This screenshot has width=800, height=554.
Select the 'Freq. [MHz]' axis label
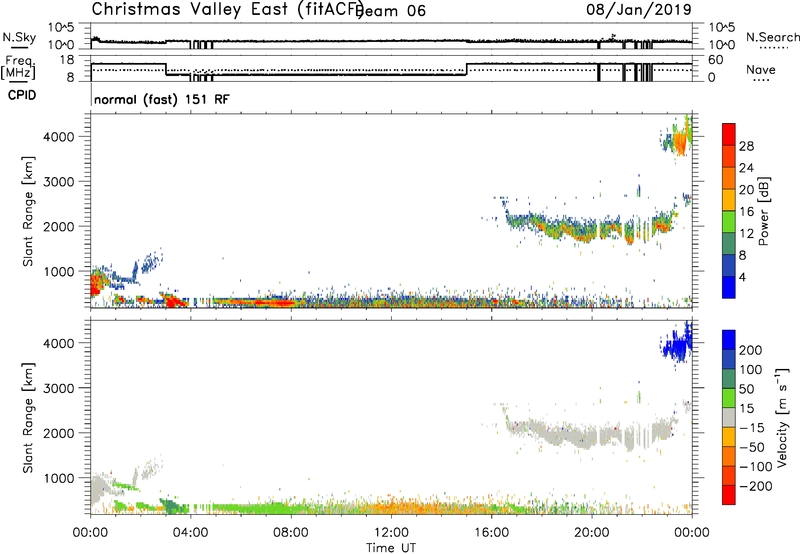[x=19, y=67]
